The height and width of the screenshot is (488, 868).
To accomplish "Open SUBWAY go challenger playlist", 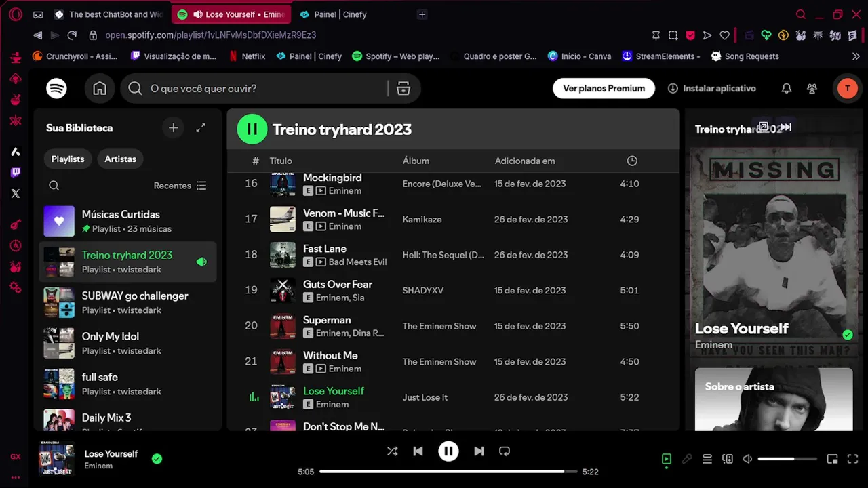I will click(x=127, y=302).
